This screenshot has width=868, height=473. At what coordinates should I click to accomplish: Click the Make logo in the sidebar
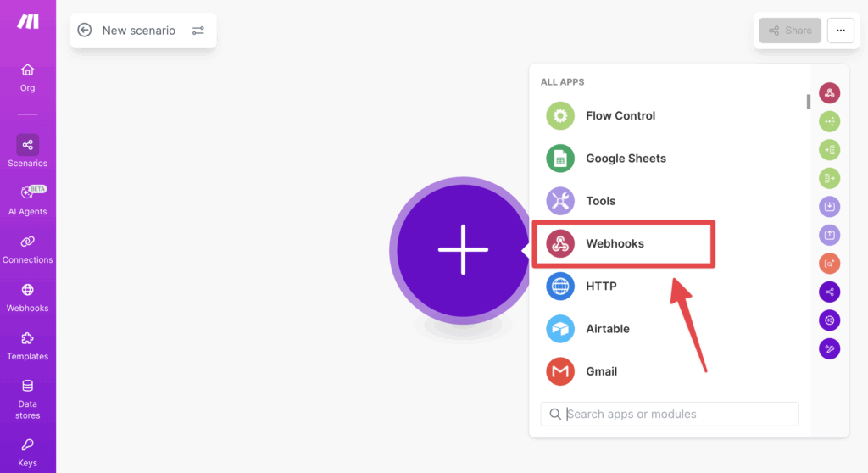(28, 21)
